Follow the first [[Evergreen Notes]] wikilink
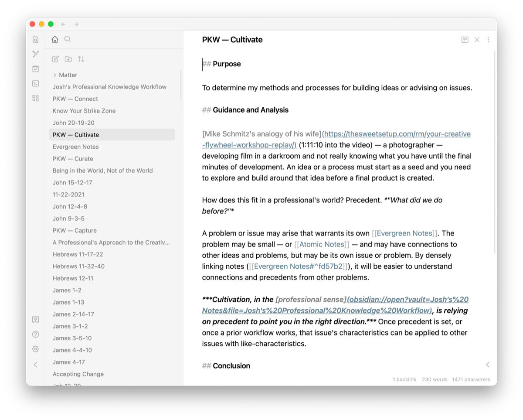Viewport: 523px width, 420px height. point(405,233)
